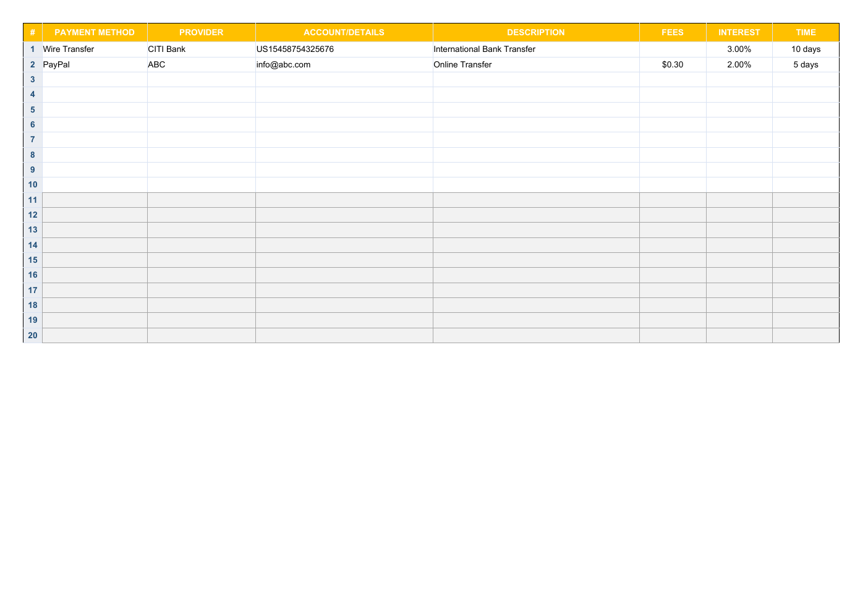Click the info@abc.com cell
This screenshot has height=614, width=868.
click(x=344, y=65)
